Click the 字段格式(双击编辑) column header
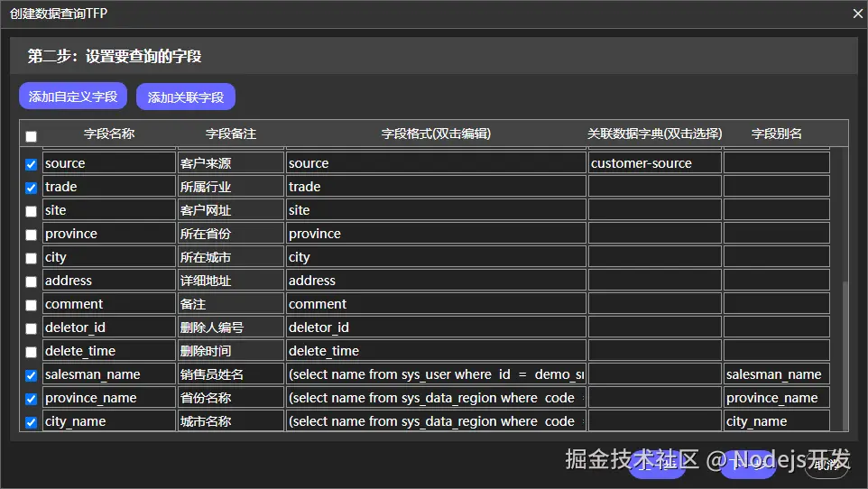868x489 pixels. 436,134
